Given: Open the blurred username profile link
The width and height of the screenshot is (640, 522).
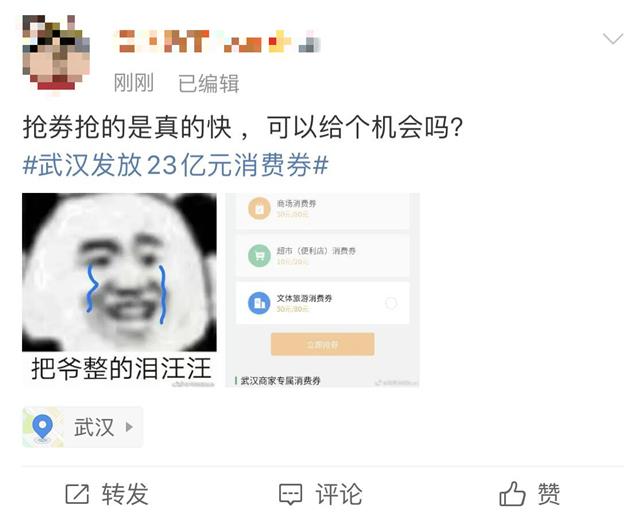Looking at the screenshot, I should (x=219, y=42).
